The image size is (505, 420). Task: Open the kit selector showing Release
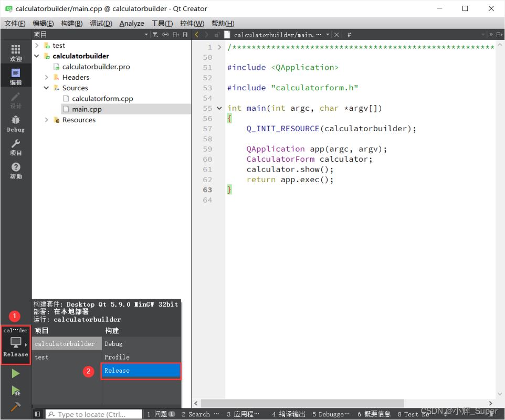16,343
